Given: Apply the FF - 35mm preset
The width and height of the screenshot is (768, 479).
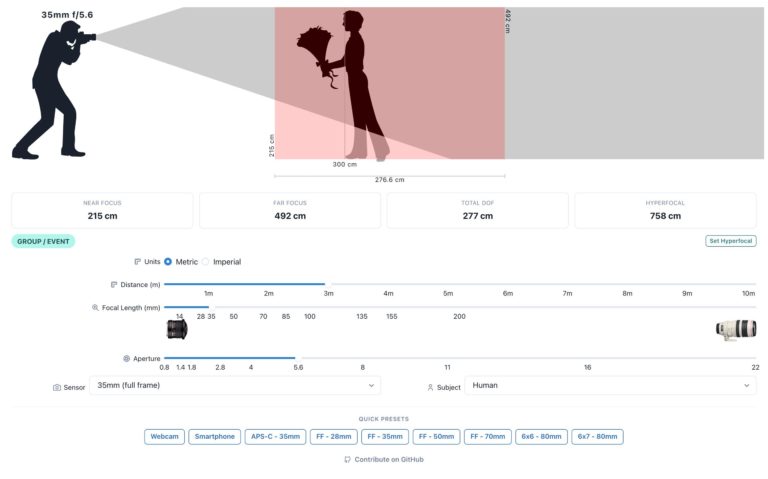Looking at the screenshot, I should click(385, 436).
